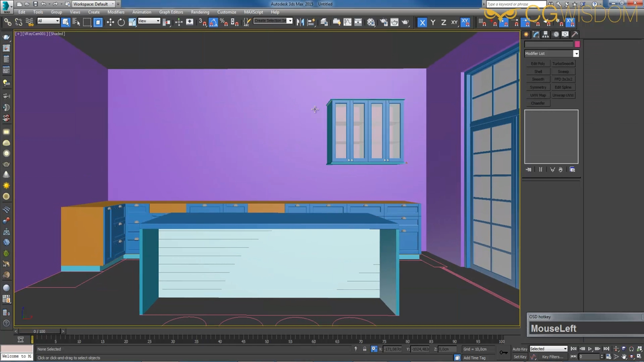Activate the Select and Rotate tool
The height and width of the screenshot is (362, 644).
click(x=121, y=22)
